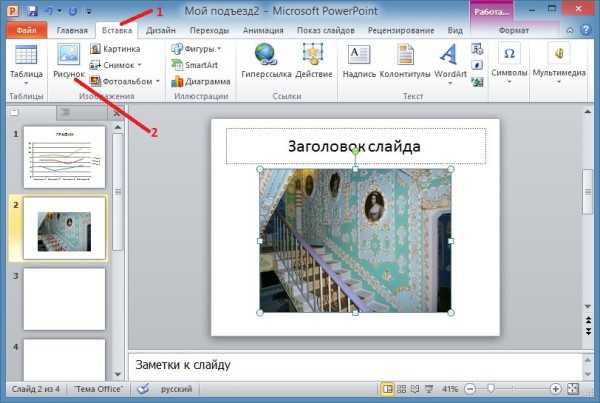600x403 pixels.
Task: Insert a Диаграмма chart
Action: pos(202,81)
